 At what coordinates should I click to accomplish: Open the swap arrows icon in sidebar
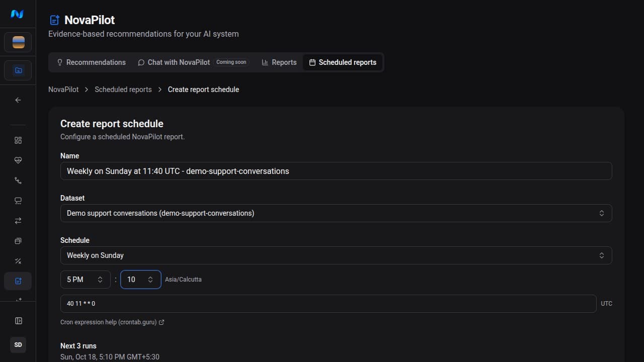coord(18,221)
